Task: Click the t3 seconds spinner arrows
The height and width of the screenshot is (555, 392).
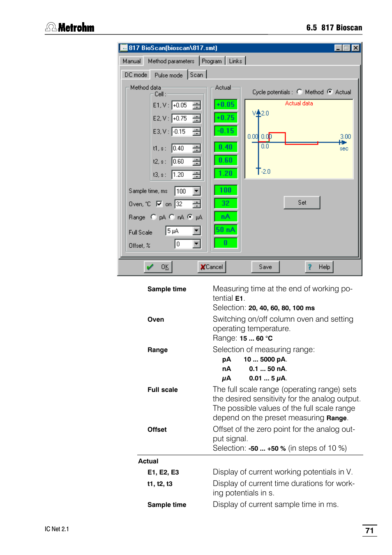Action: pyautogui.click(x=197, y=175)
